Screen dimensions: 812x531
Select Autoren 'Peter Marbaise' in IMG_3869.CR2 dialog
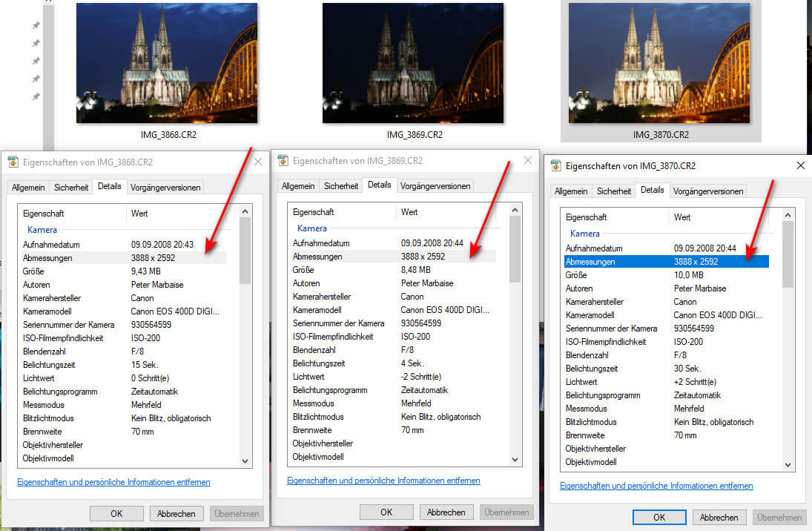point(426,283)
